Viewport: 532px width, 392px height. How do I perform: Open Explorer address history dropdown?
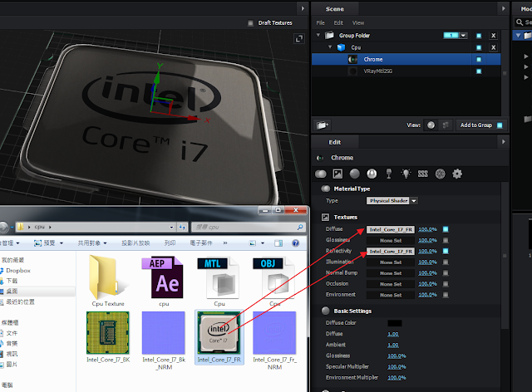pos(171,227)
